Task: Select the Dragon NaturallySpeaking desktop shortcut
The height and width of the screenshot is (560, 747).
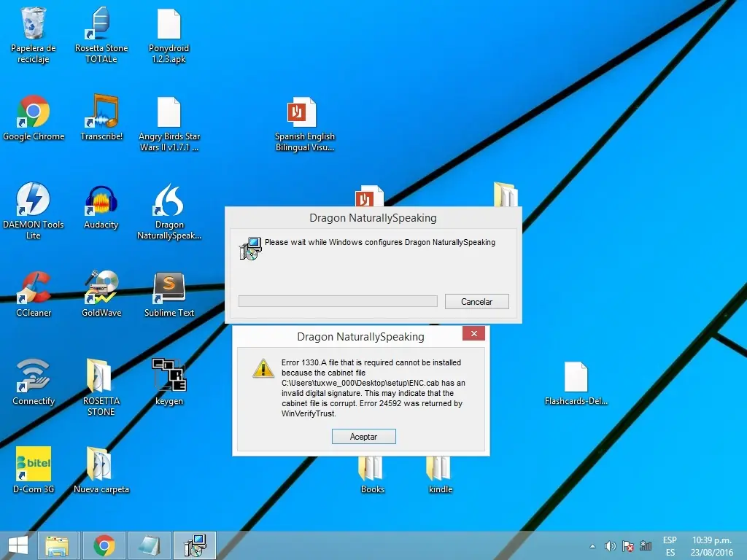Action: pyautogui.click(x=169, y=211)
